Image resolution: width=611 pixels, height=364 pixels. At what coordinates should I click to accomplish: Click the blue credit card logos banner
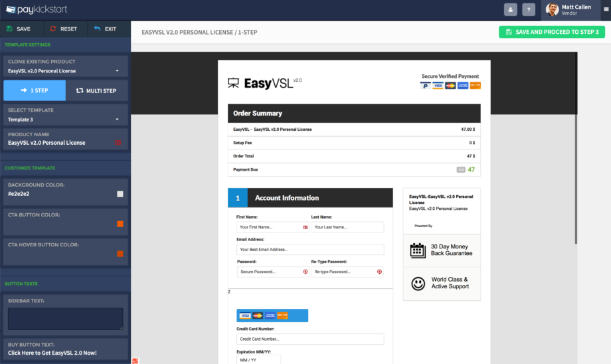(x=272, y=316)
